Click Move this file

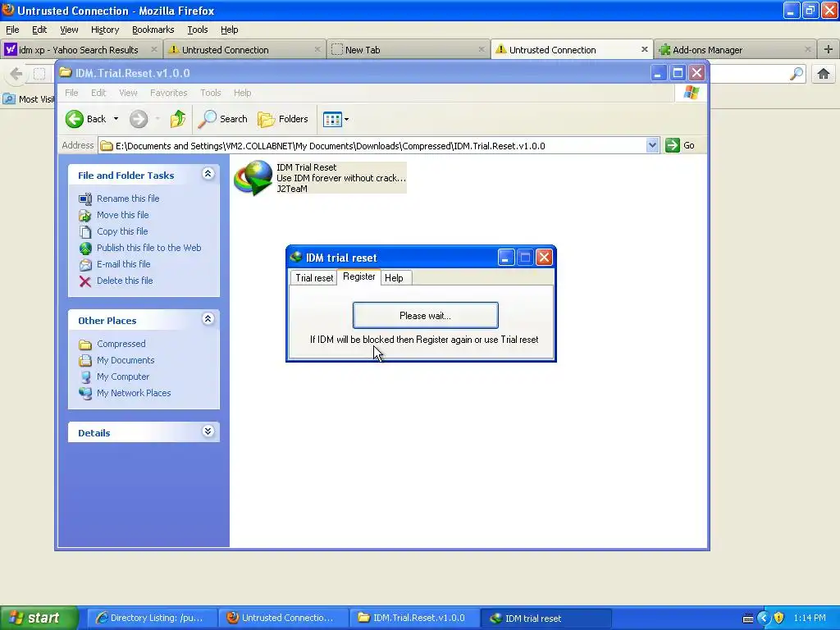pos(123,215)
